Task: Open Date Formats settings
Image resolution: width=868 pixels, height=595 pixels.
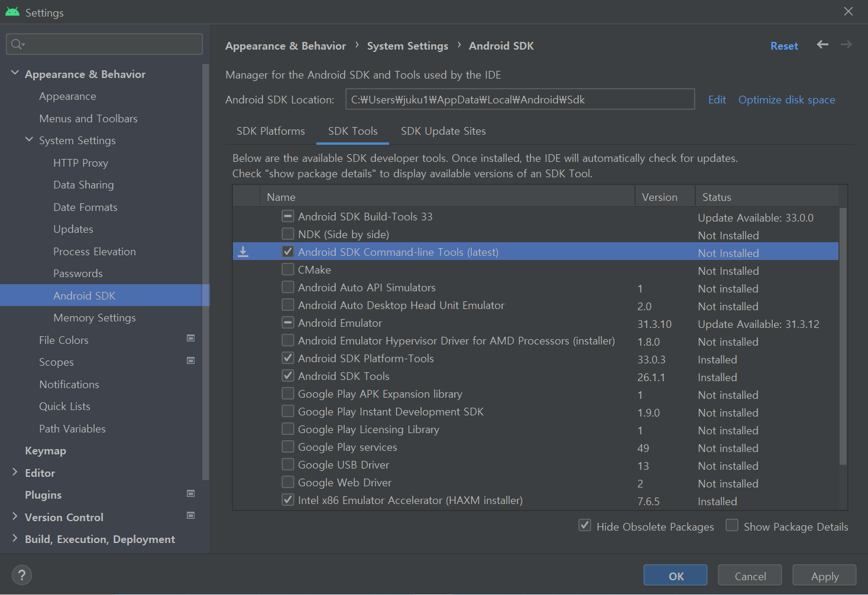Action: point(85,207)
